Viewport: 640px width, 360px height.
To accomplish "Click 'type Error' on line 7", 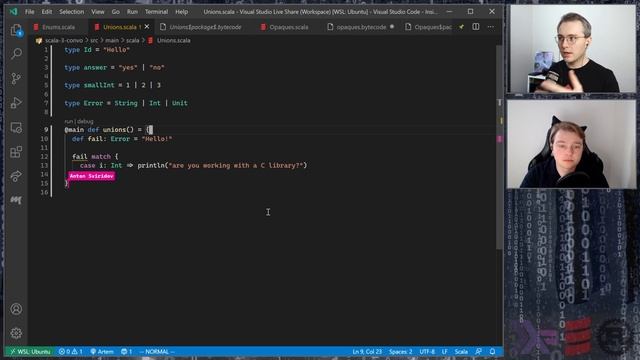I will pyautogui.click(x=84, y=103).
